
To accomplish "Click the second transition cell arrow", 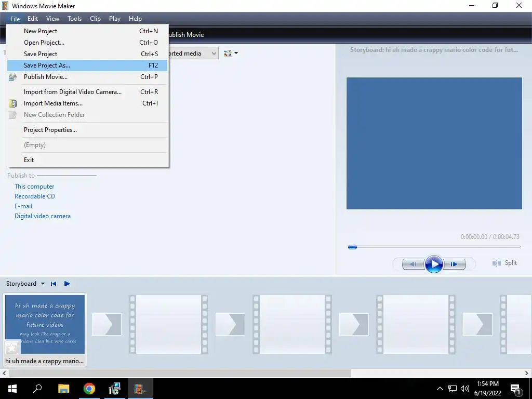I will [230, 324].
